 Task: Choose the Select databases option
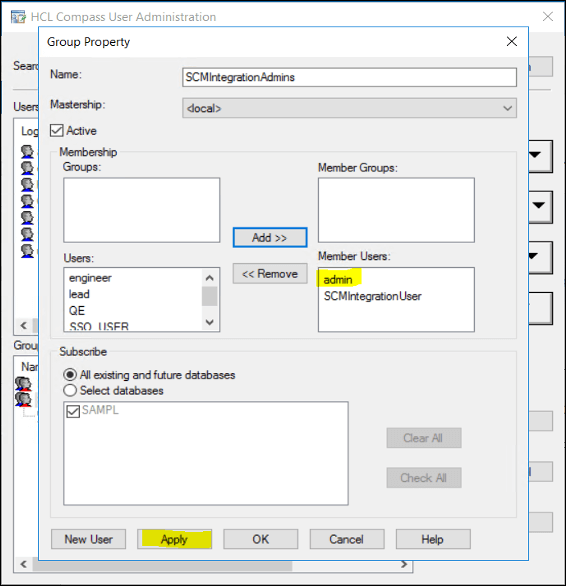pyautogui.click(x=70, y=390)
